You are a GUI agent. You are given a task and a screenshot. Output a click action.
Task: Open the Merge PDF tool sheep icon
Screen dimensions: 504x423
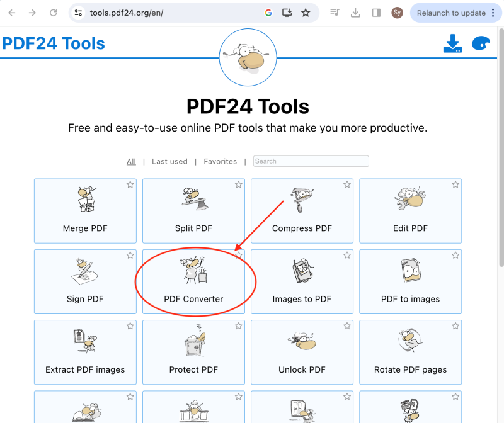click(86, 199)
